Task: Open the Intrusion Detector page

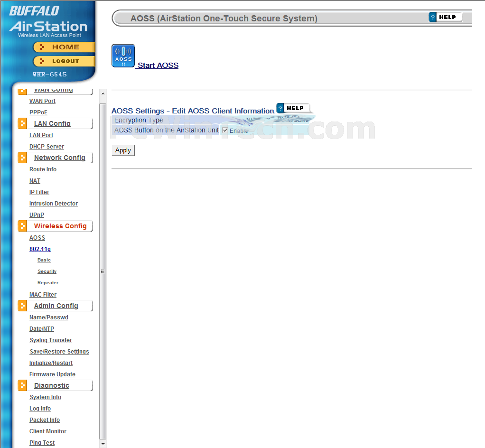Action: tap(54, 204)
